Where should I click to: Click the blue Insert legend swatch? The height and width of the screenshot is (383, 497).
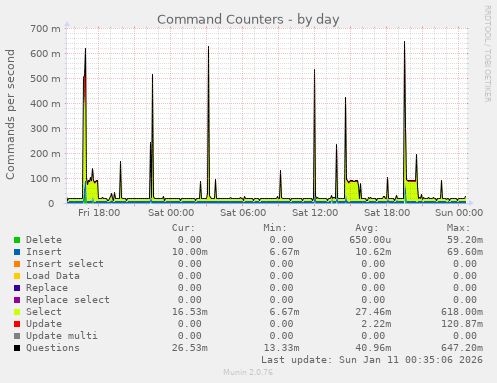click(x=17, y=252)
